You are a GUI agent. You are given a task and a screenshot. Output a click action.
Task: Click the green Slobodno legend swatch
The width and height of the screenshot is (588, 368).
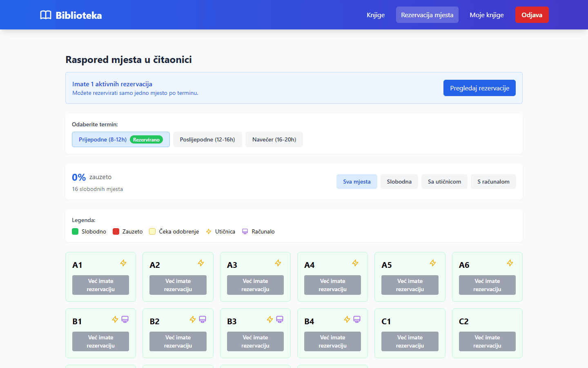(x=75, y=231)
